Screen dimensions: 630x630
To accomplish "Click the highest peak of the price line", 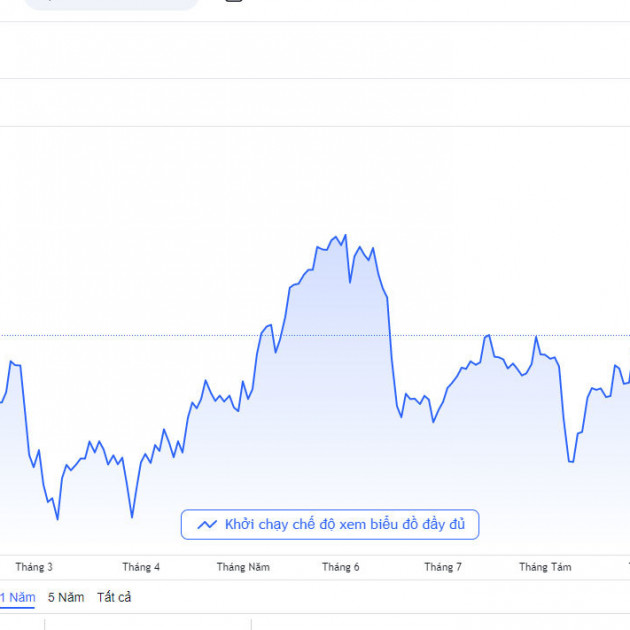I will point(345,236).
